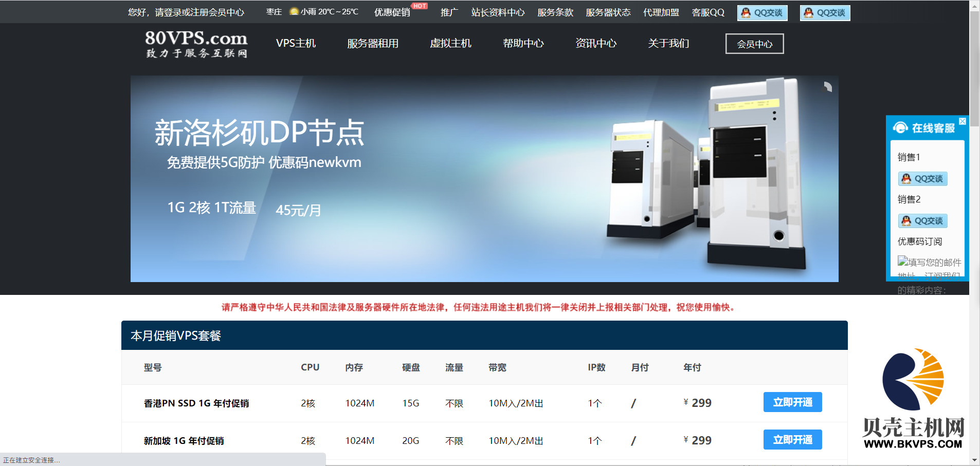Click 15G disk value in 香港PN row
The image size is (980, 466).
410,403
